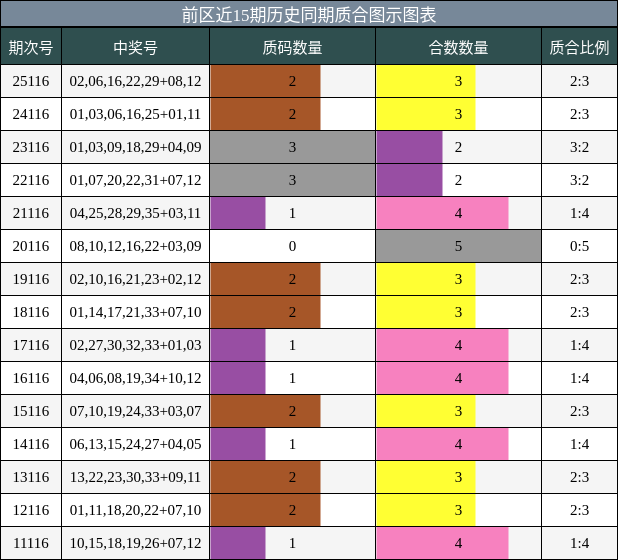618x560 pixels.
Task: Click ratio 2:3 in row 19116
Action: [579, 279]
